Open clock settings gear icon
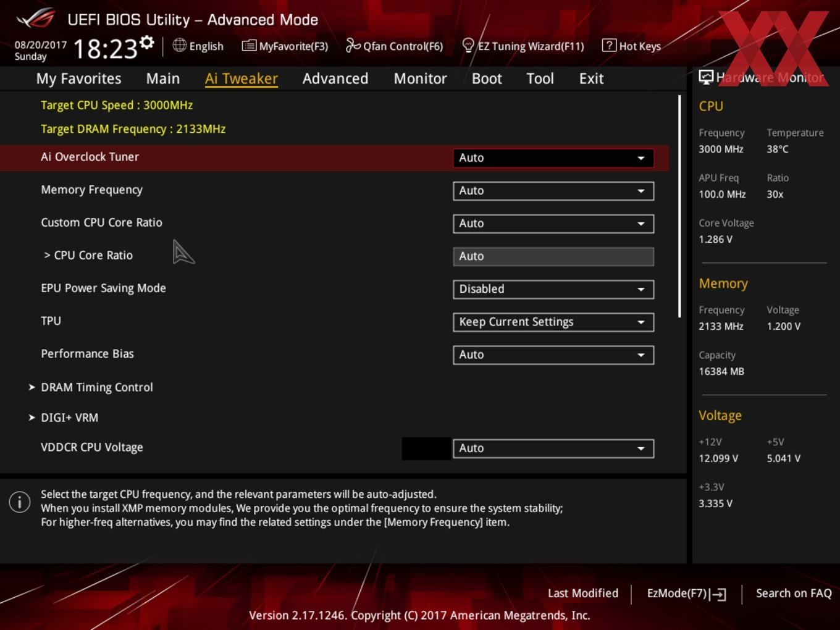840x630 pixels. point(147,42)
